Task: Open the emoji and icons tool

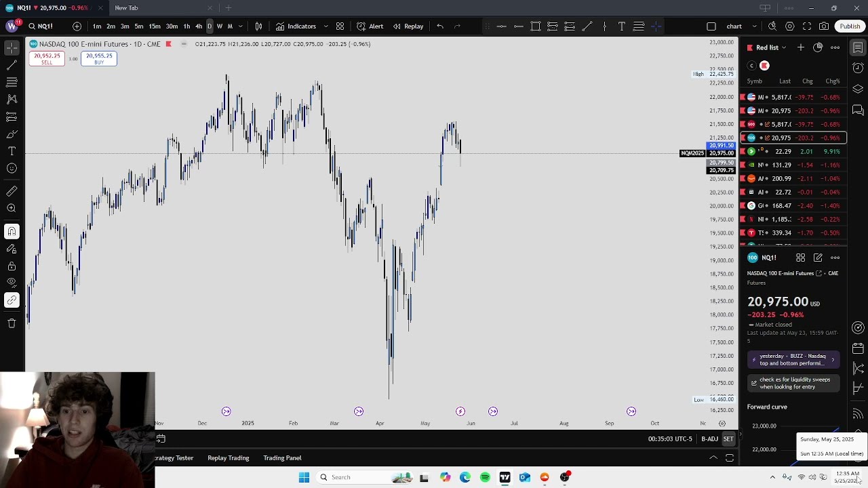Action: [x=12, y=168]
